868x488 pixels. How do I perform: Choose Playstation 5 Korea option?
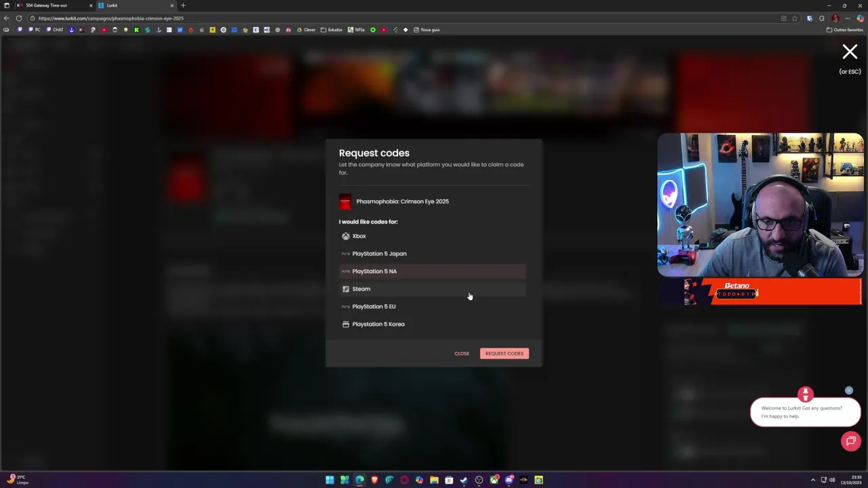coord(433,324)
